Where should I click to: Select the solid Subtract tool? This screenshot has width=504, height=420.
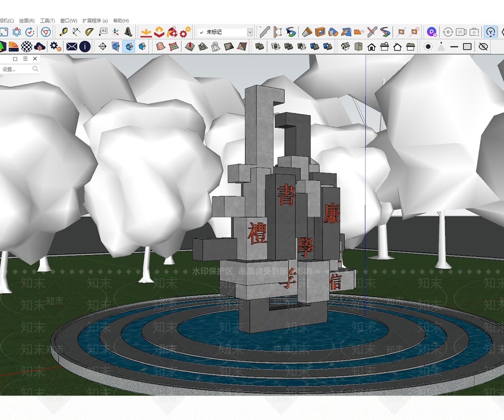coord(302,47)
